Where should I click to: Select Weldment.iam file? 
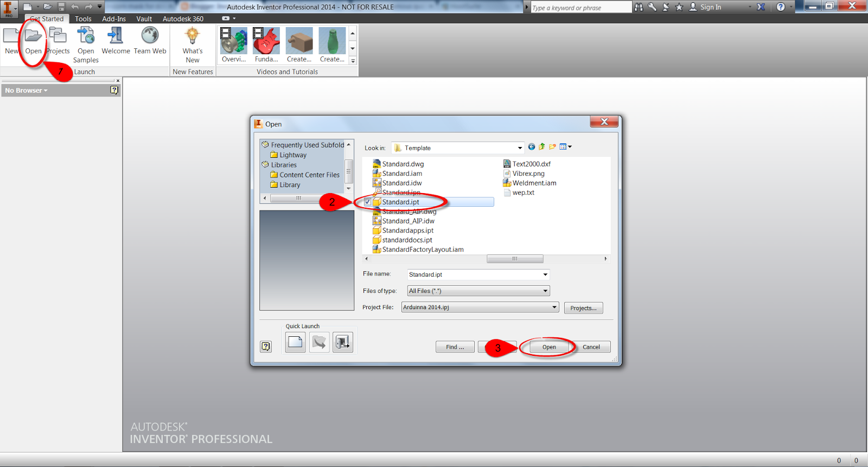point(529,183)
